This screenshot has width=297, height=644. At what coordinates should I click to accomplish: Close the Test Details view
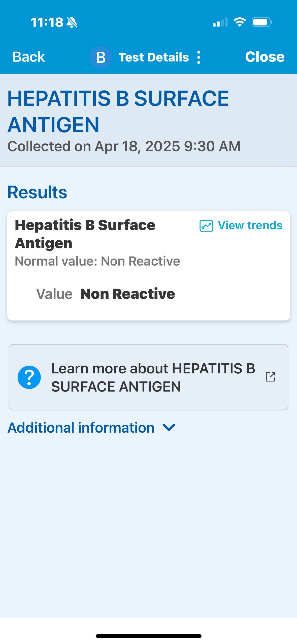pos(265,57)
